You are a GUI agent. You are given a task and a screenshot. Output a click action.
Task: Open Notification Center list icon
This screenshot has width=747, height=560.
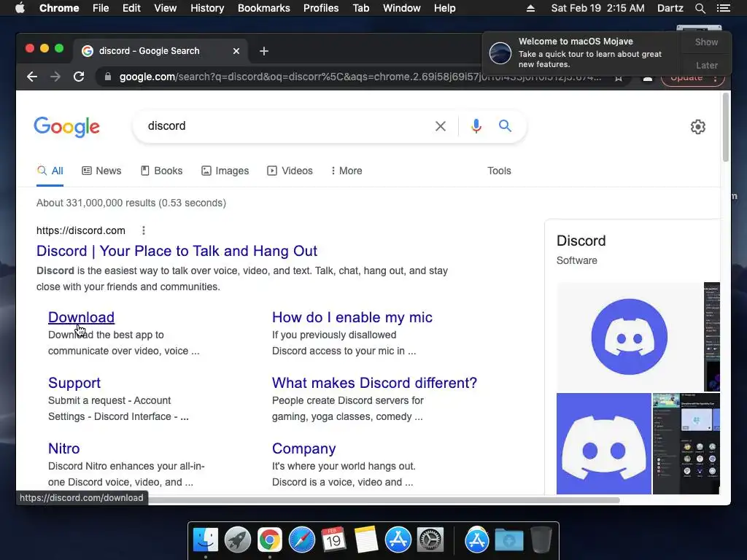tap(723, 8)
